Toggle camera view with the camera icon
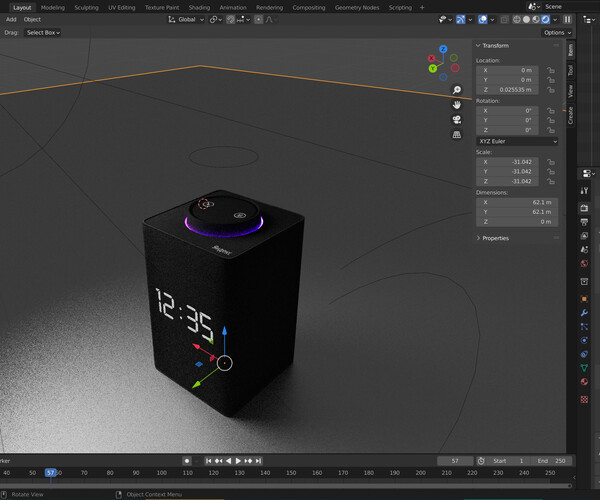Screen dimensions: 600x500 457,120
